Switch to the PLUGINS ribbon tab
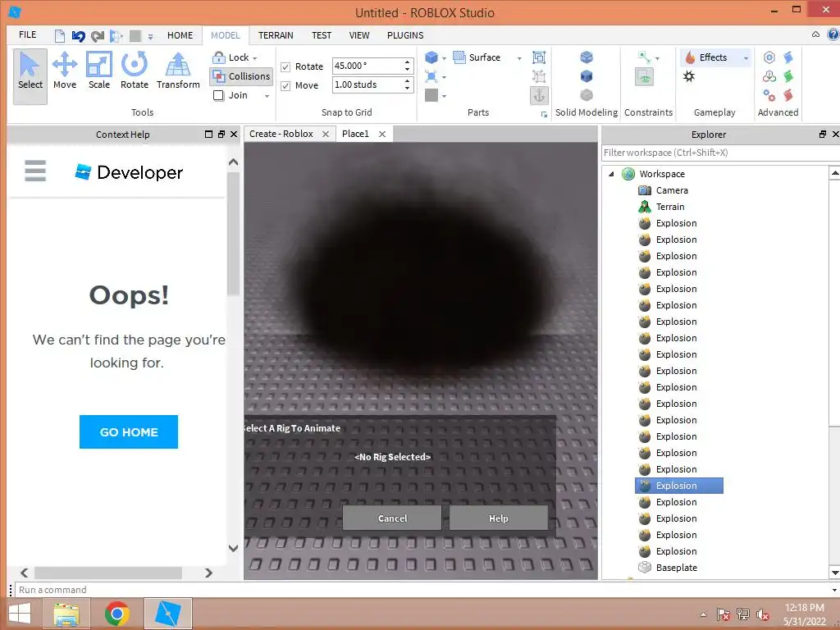This screenshot has width=840, height=630. tap(405, 35)
